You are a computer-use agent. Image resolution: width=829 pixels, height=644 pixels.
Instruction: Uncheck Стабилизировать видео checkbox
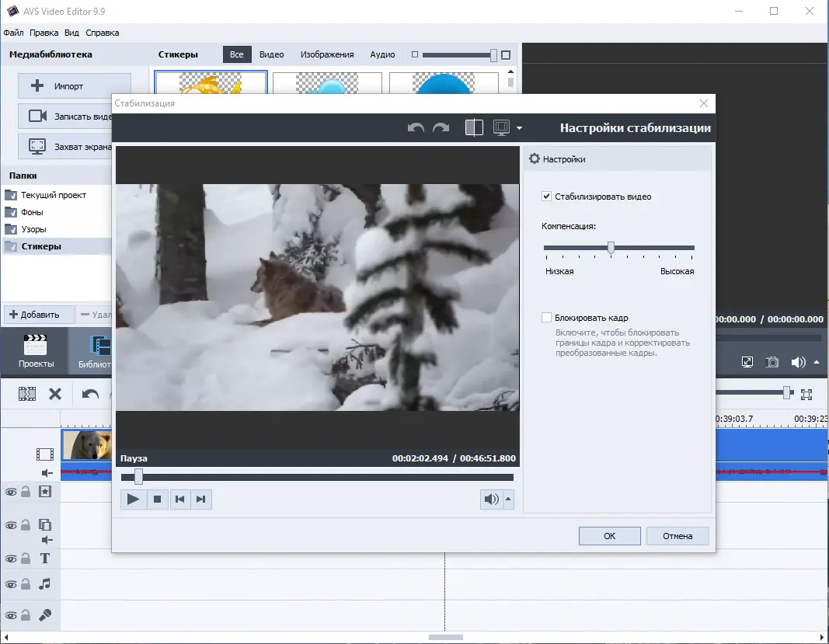(x=547, y=197)
